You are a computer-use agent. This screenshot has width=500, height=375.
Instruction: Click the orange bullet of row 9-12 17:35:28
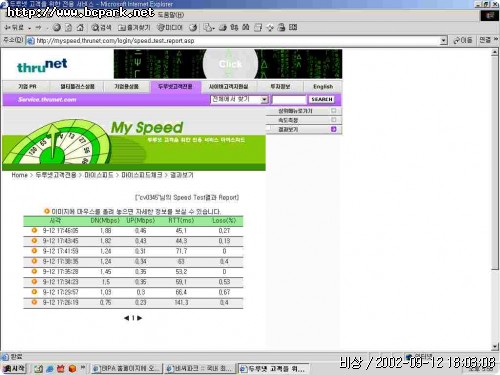click(x=34, y=271)
